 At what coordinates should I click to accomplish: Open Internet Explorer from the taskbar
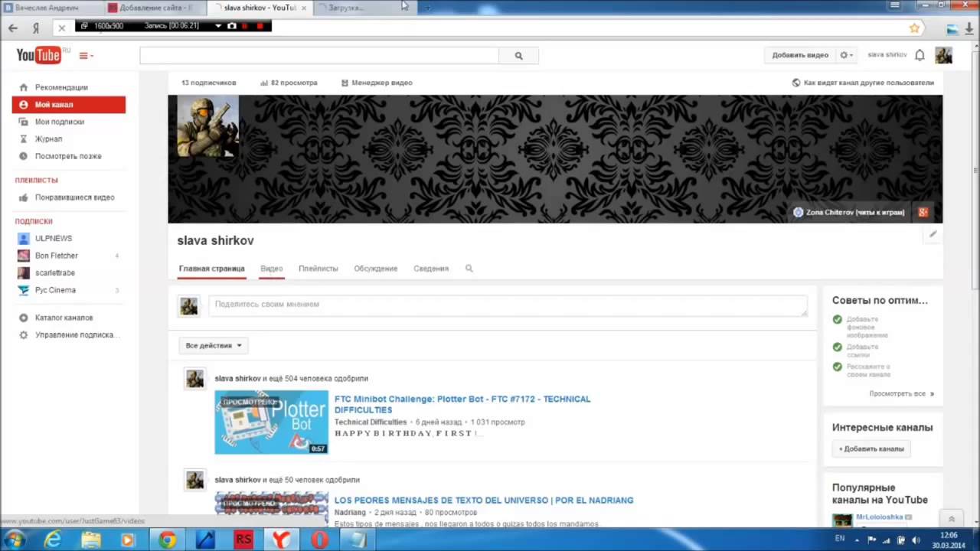tap(52, 540)
